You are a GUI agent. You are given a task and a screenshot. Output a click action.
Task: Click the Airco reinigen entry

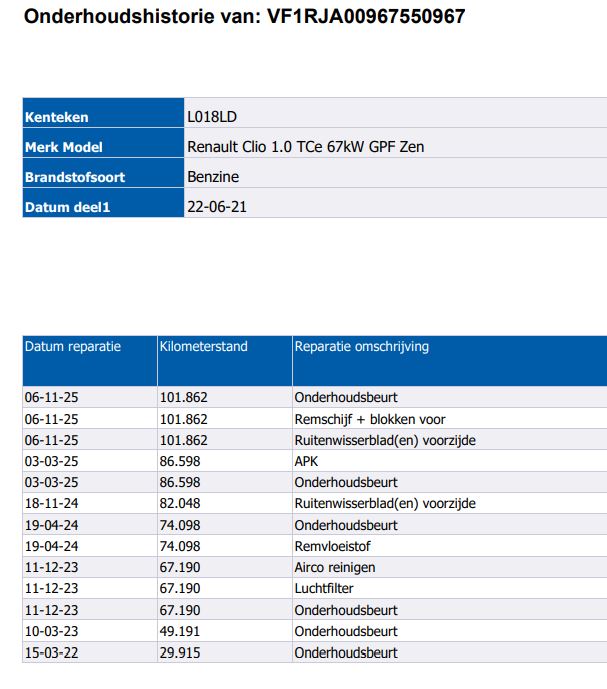coord(334,567)
